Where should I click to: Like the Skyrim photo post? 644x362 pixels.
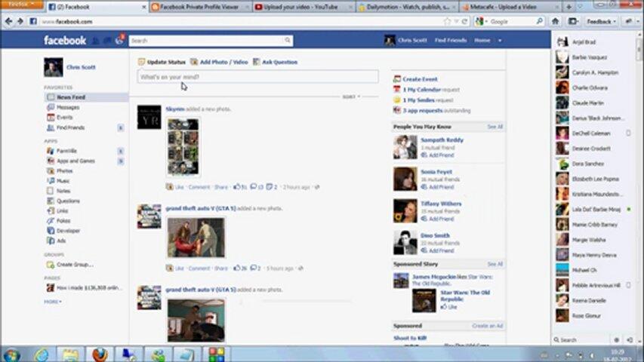click(x=180, y=187)
